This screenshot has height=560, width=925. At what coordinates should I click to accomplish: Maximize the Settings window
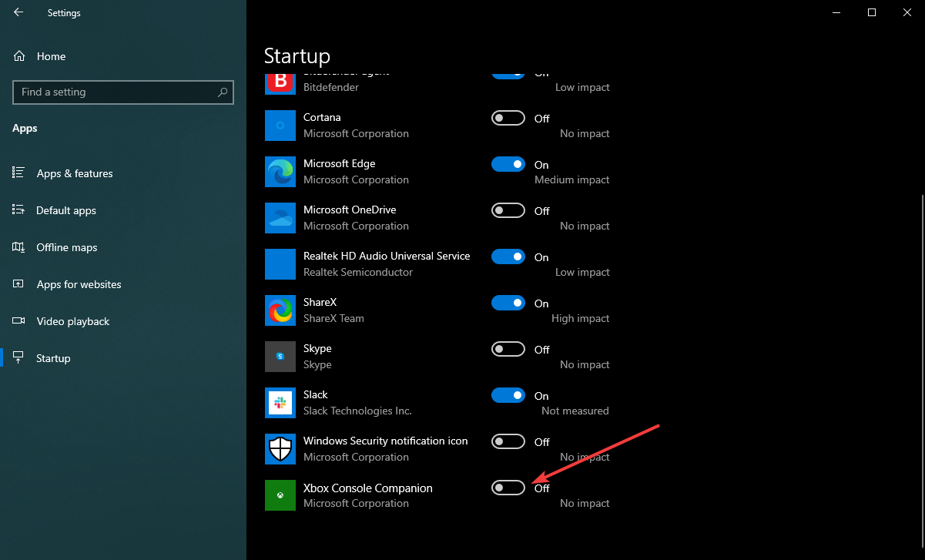(872, 12)
